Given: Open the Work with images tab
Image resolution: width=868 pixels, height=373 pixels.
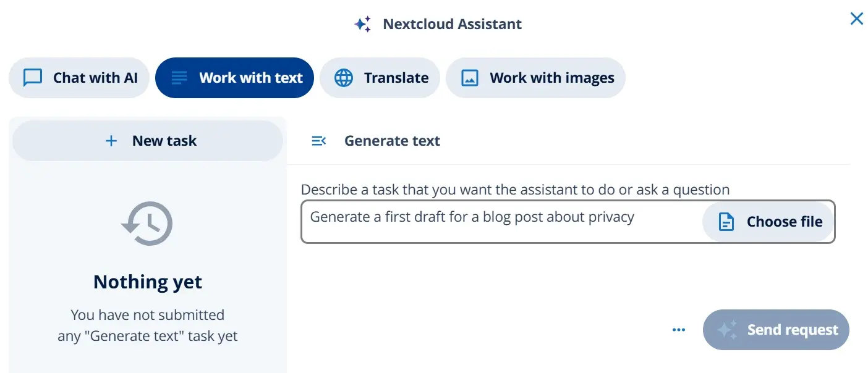Looking at the screenshot, I should 535,77.
